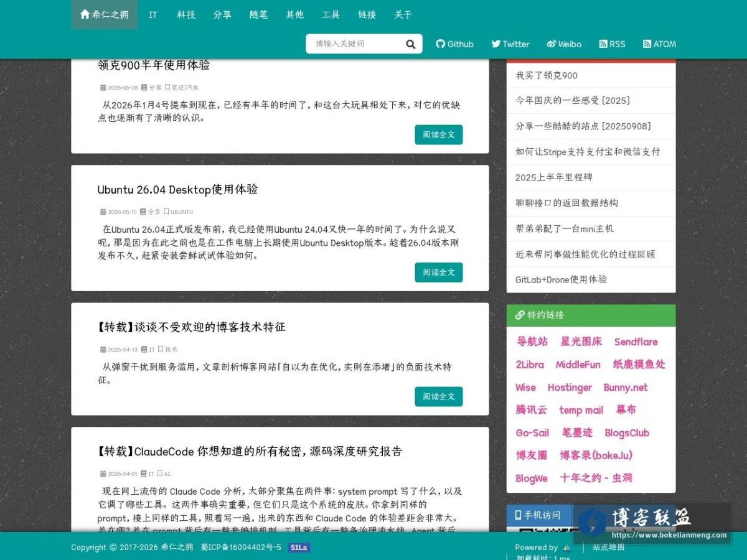Image resolution: width=747 pixels, height=560 pixels.
Task: Click the search magnifier icon
Action: [x=410, y=44]
